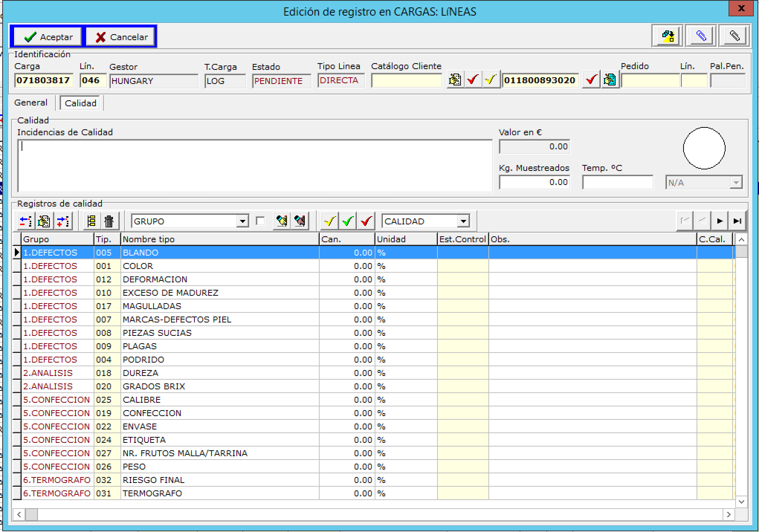The height and width of the screenshot is (532, 759).
Task: Click the yellow checkmark in quality toolbar
Action: coord(330,221)
